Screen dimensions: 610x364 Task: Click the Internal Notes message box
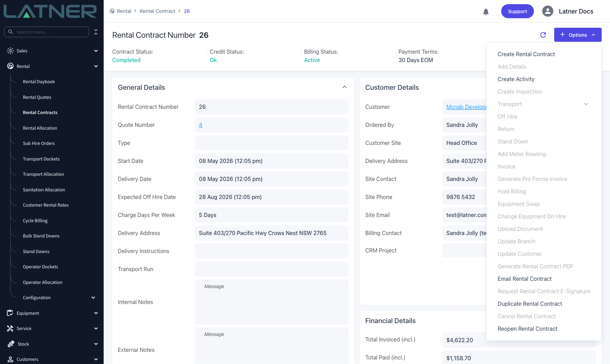[x=272, y=302]
